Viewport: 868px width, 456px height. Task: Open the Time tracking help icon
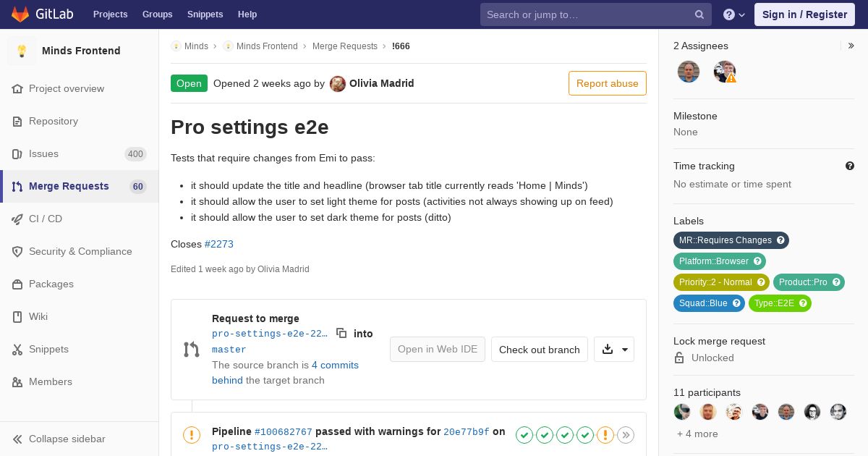[850, 166]
